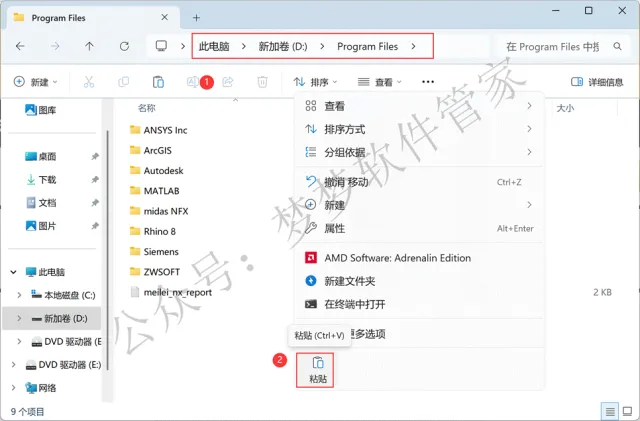Open a new tab with plus button
640x421 pixels.
point(196,18)
